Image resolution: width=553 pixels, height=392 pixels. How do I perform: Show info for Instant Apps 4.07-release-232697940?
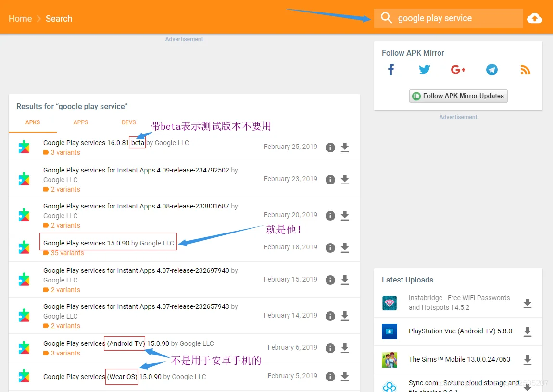coord(330,280)
